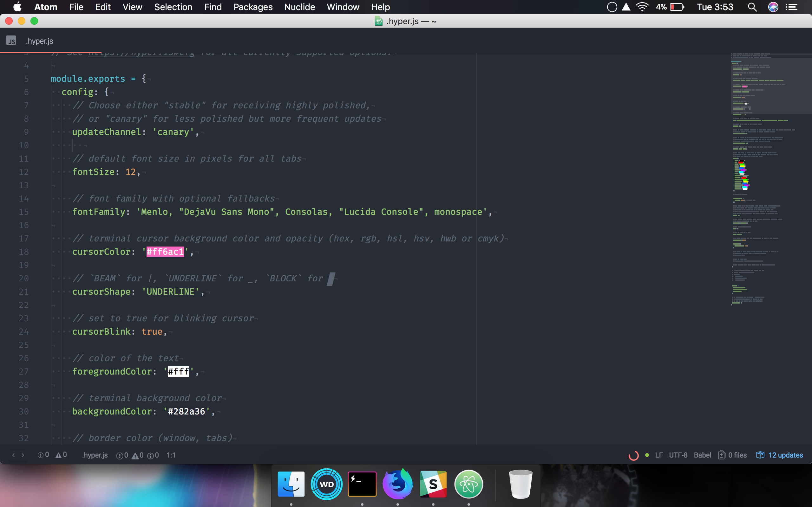
Task: Click the warning triangle icon in the status bar
Action: (x=58, y=455)
